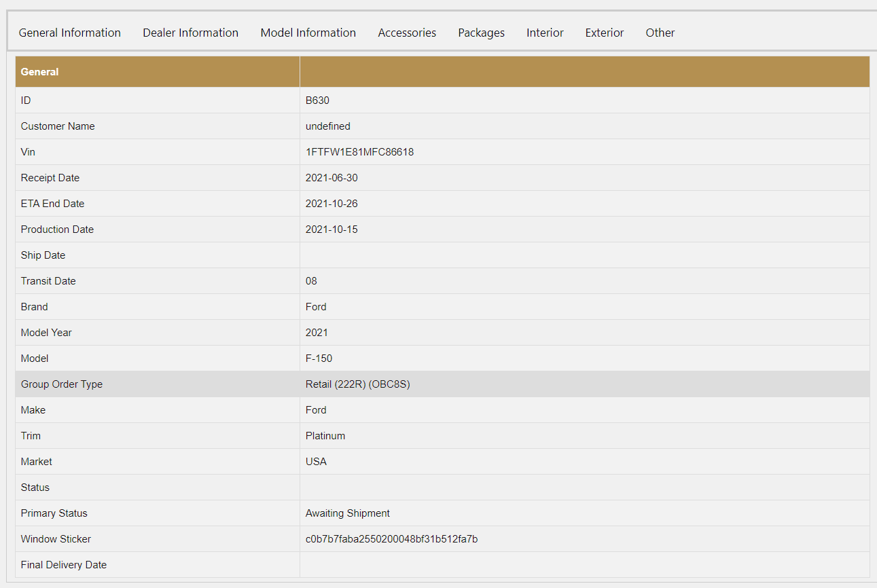Click the Retail (222R) (OBC8S) value
The width and height of the screenshot is (877, 588).
[x=357, y=384]
